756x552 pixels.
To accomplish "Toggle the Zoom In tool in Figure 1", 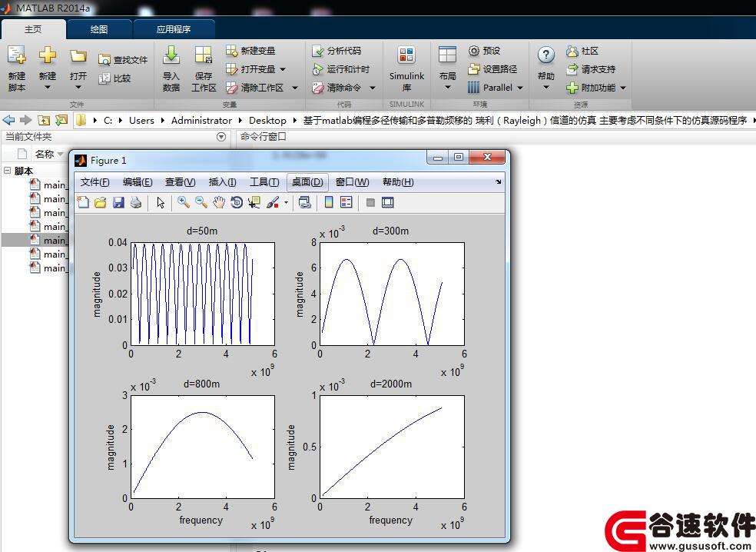I will 183,202.
